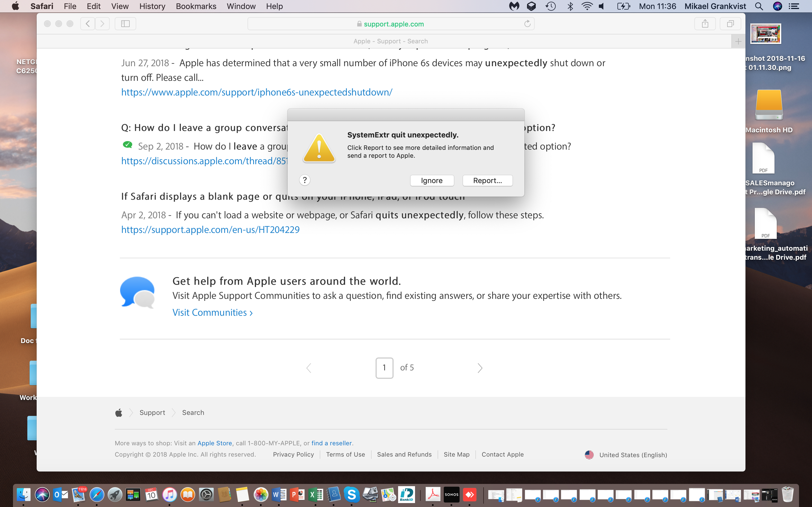Toggle the Safari sidebar
This screenshot has width=812, height=507.
point(125,23)
